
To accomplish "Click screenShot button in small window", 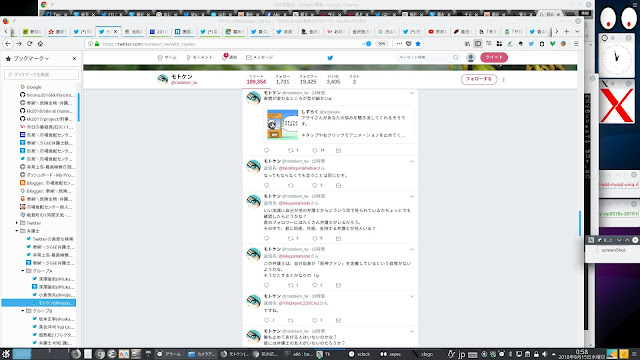I will point(613,250).
